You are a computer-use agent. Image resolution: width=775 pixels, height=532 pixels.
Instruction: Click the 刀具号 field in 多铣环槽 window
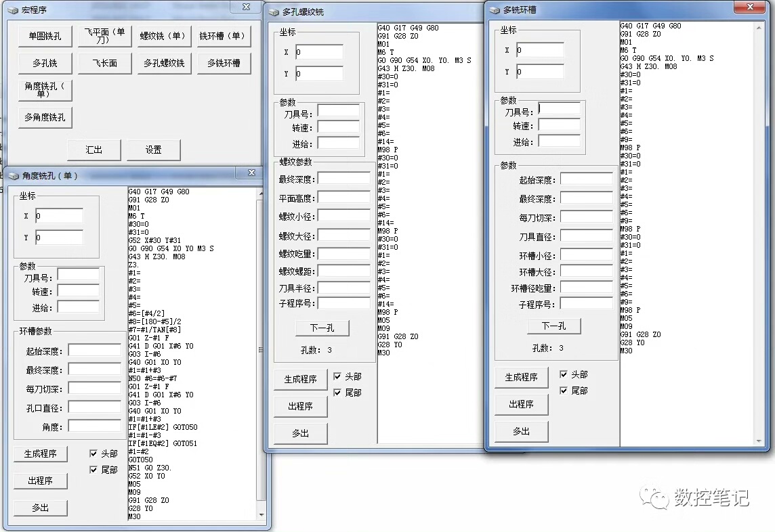coord(559,109)
